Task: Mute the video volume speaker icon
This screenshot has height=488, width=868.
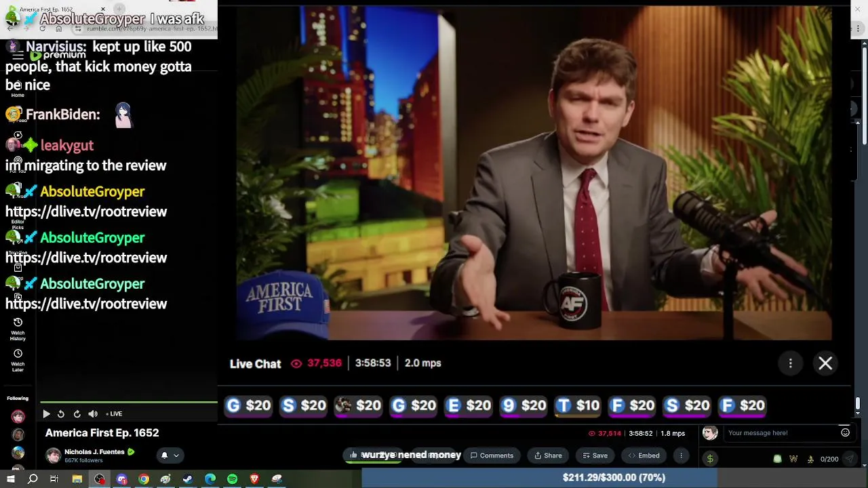Action: point(93,414)
